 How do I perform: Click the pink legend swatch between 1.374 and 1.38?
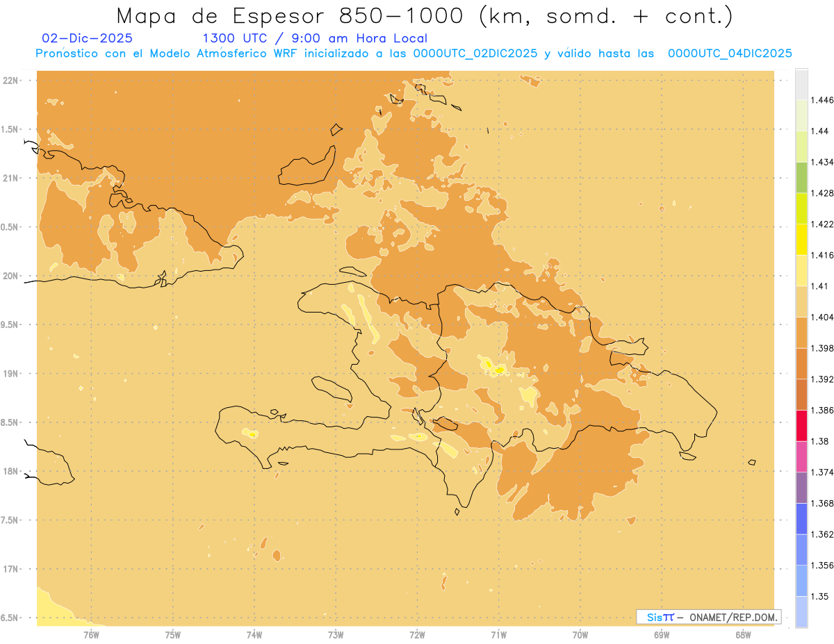tap(801, 456)
